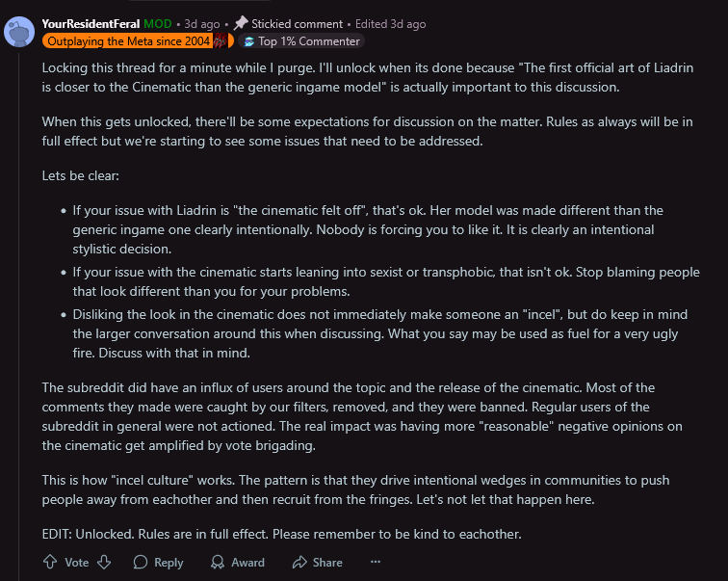Open the YourResidentFeral username profile link
Viewport: 728px width, 581px height.
[x=91, y=24]
